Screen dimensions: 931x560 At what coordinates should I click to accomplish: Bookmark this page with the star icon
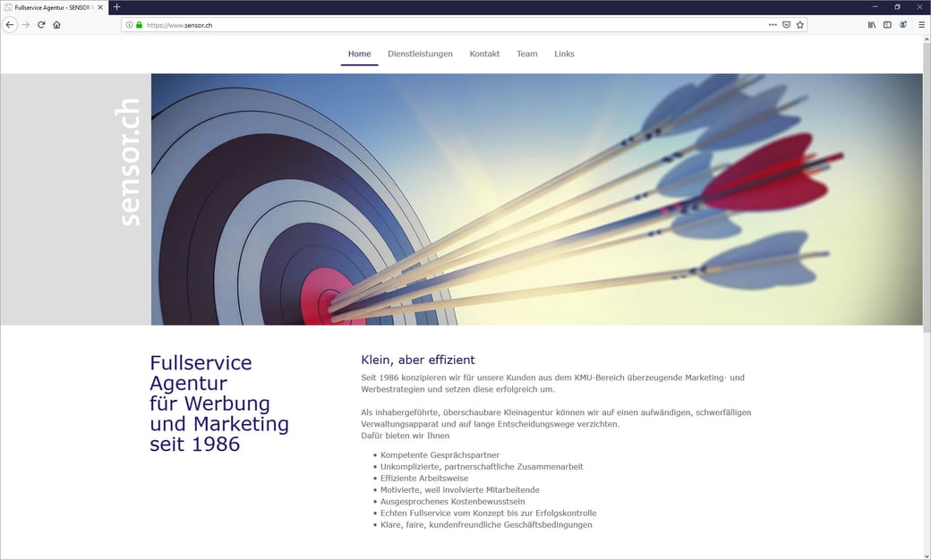[799, 25]
